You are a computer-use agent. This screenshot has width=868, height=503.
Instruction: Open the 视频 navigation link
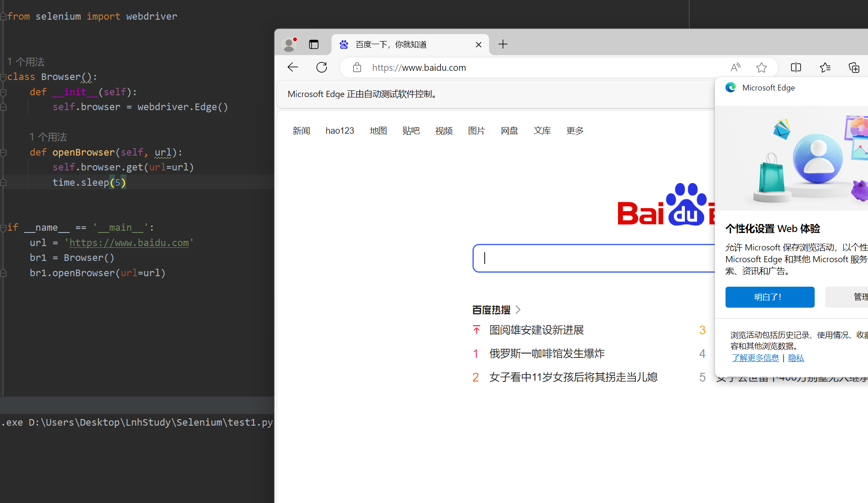(x=444, y=131)
